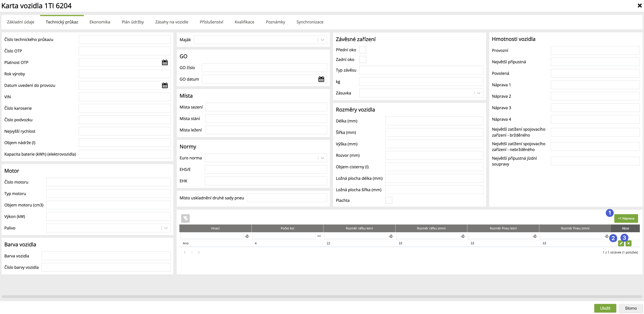The height and width of the screenshot is (314, 644).
Task: Open the Euro norma dropdown
Action: pyautogui.click(x=322, y=158)
